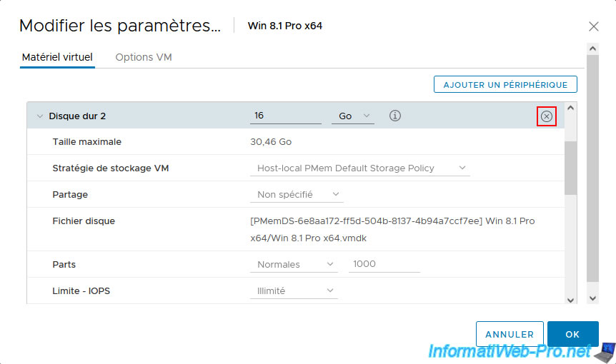The height and width of the screenshot is (364, 616).
Task: Select the Matériel virtuel tab
Action: click(57, 57)
